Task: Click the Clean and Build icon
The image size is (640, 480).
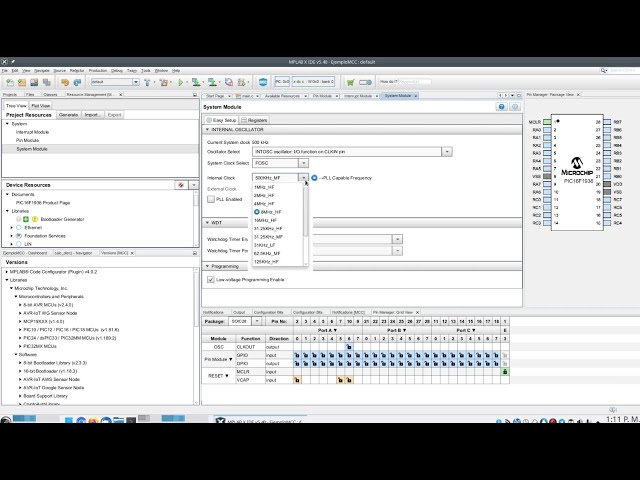Action: (x=164, y=82)
